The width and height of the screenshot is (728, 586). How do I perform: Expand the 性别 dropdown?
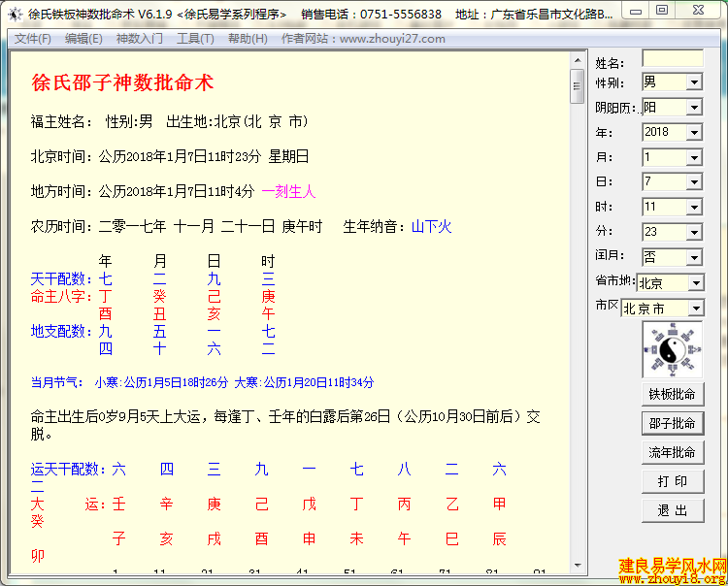tap(694, 82)
